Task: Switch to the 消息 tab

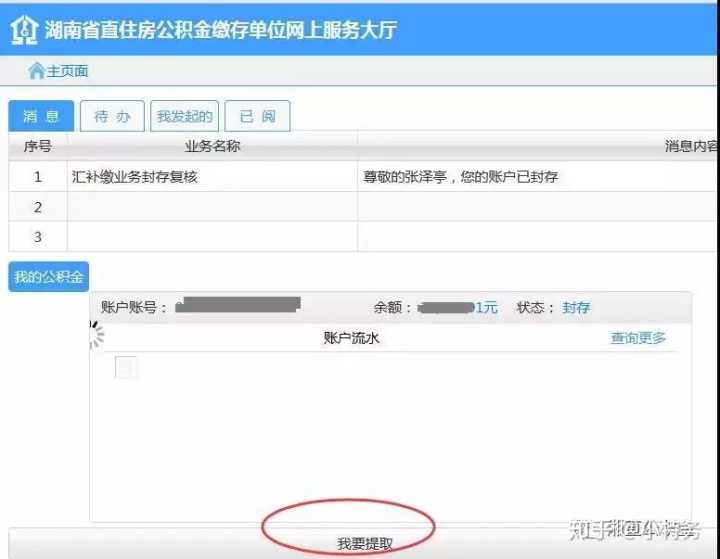Action: (x=41, y=116)
